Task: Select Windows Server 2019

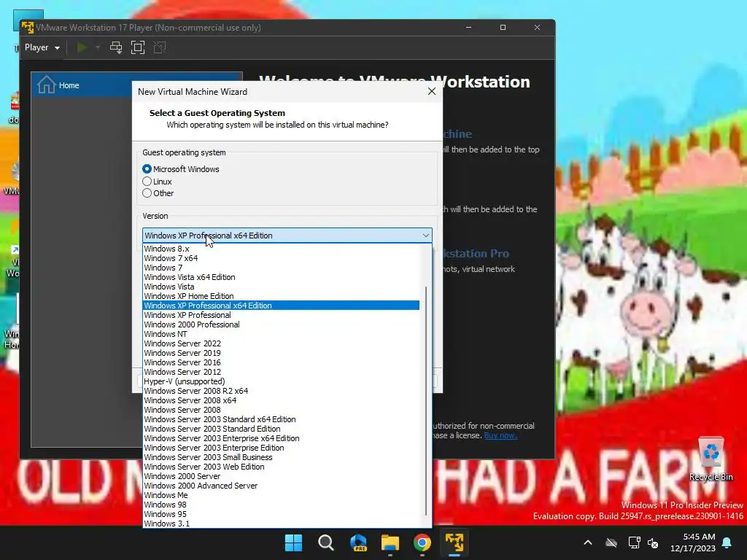Action: 281,354
